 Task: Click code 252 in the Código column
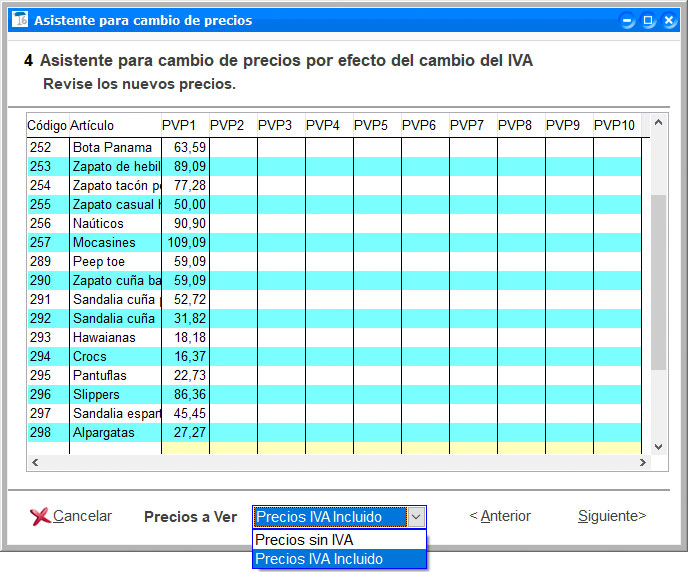(x=48, y=147)
